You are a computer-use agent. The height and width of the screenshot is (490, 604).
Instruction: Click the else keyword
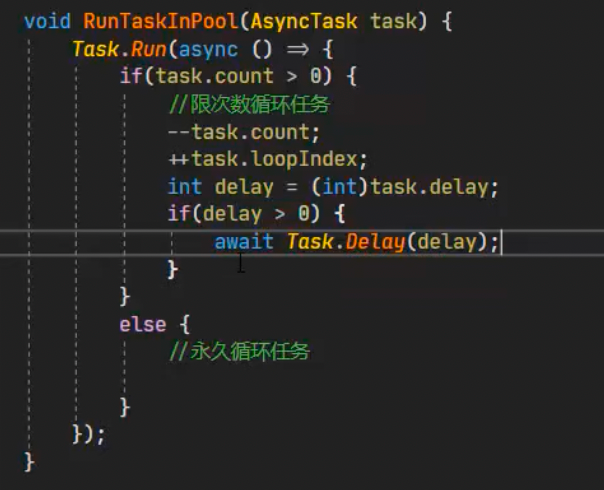tap(143, 324)
